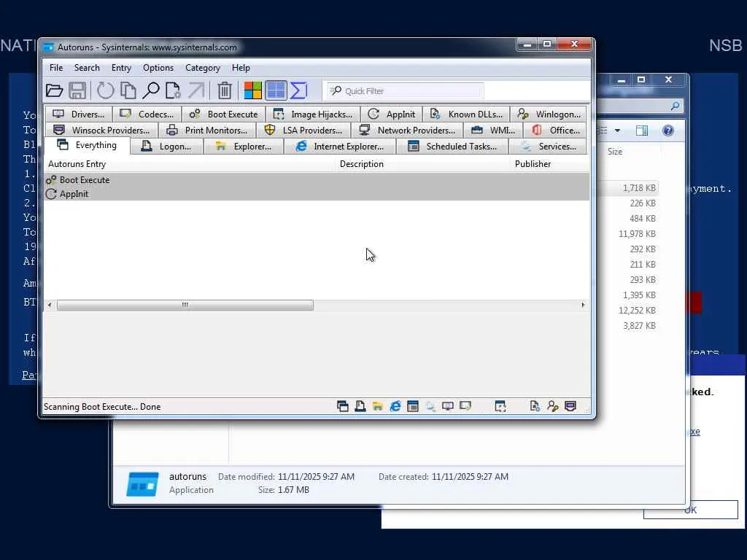Open the Search menu
The image size is (747, 560).
88,68
